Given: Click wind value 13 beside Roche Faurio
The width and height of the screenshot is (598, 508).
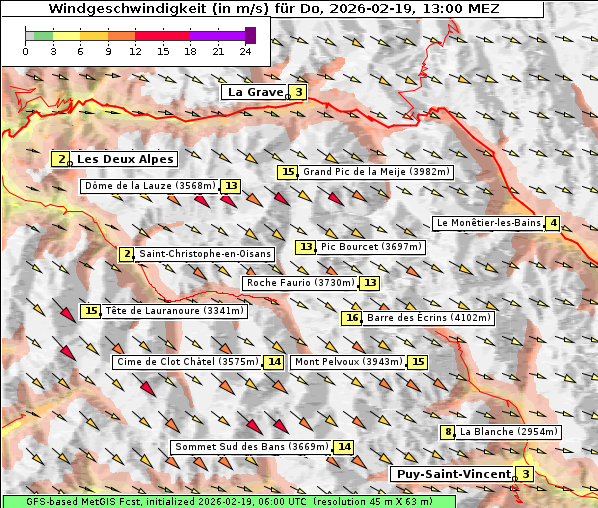Looking at the screenshot, I should (370, 283).
